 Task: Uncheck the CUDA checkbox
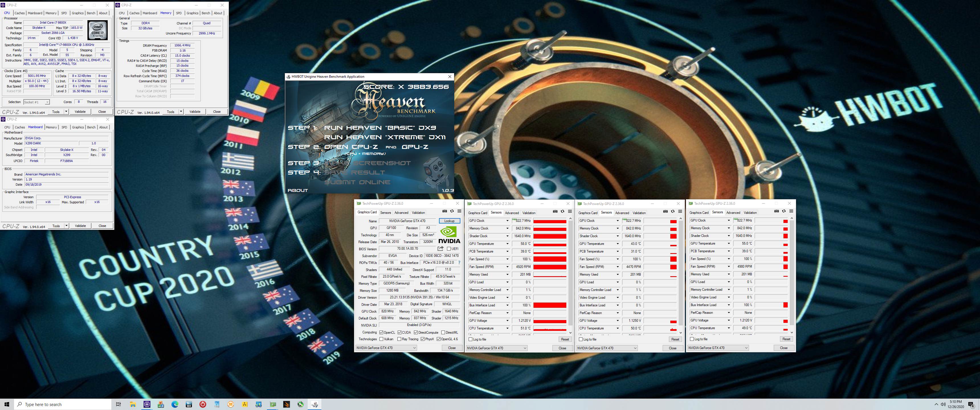(399, 332)
